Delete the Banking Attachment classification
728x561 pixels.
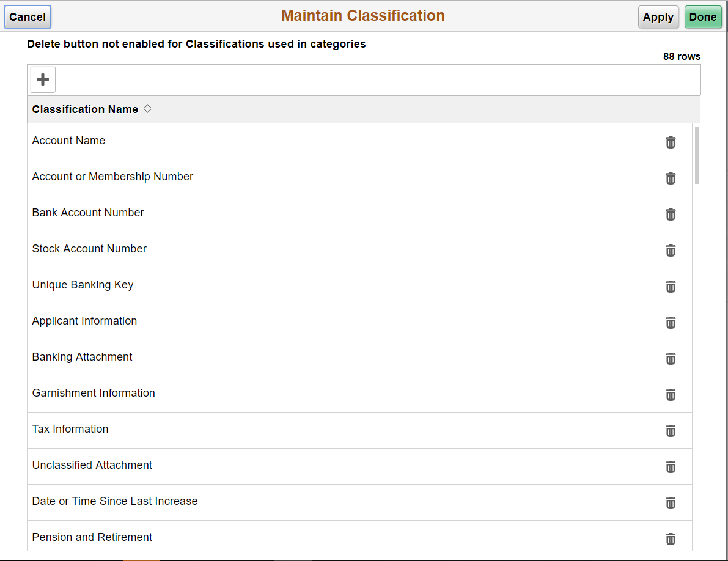pyautogui.click(x=671, y=359)
